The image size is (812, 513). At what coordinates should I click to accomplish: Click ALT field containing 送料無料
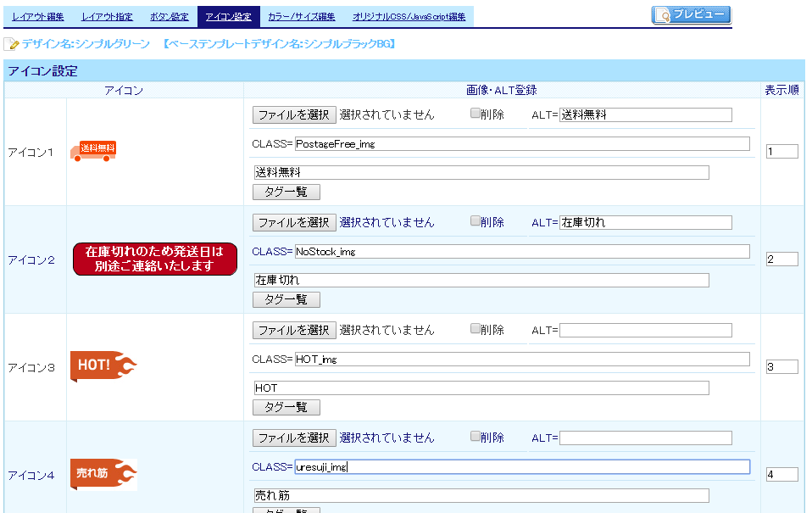coord(646,115)
